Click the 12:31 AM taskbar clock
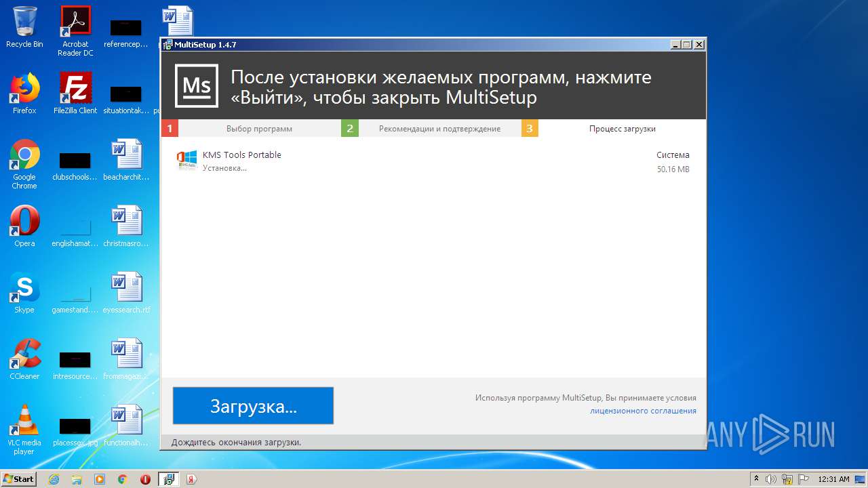 coord(833,479)
